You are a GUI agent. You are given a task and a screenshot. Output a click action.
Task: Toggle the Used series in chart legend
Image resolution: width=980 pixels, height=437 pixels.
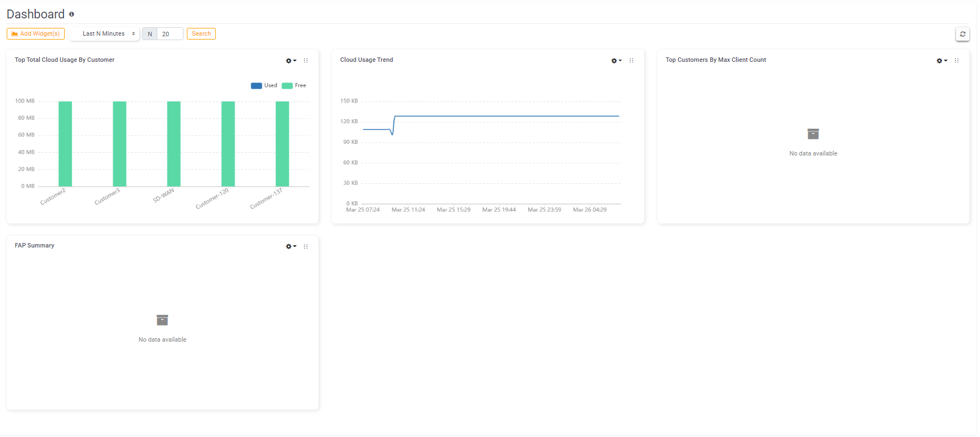coord(264,86)
